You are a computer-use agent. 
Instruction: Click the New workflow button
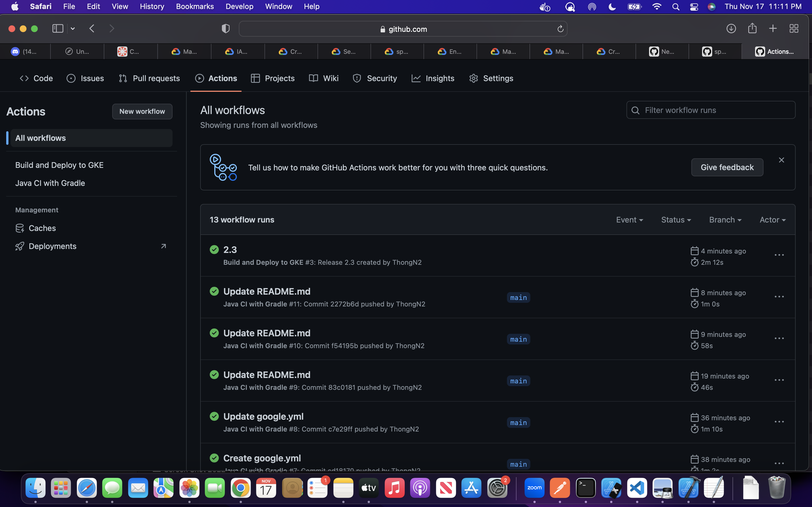(x=142, y=111)
